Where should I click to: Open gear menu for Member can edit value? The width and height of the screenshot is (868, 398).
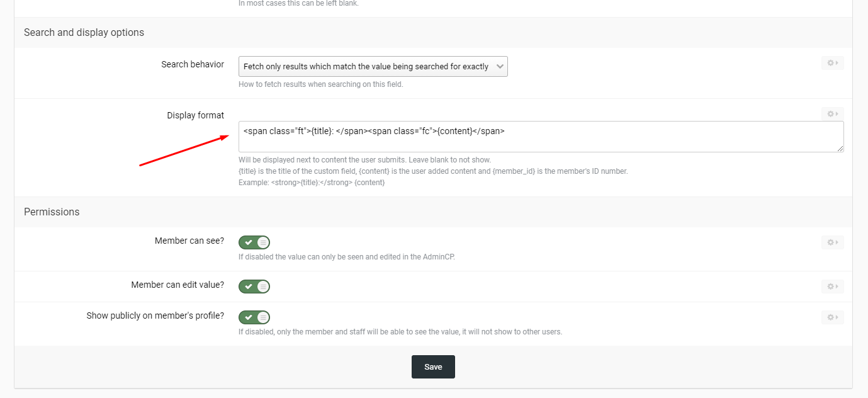[x=832, y=287]
